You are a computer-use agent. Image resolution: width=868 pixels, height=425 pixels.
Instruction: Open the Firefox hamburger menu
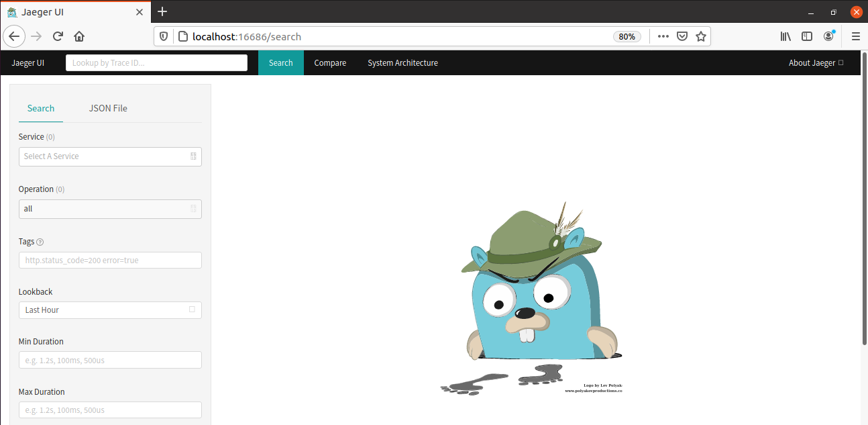855,36
